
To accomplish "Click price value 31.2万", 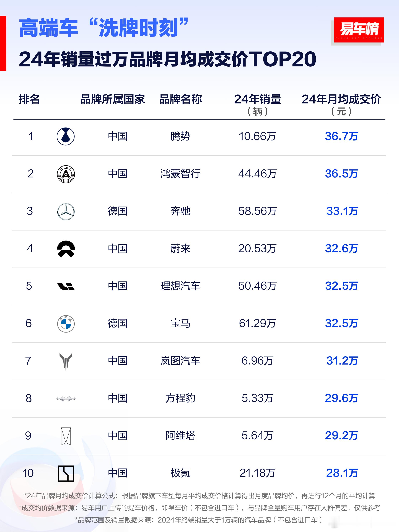I will point(342,361).
